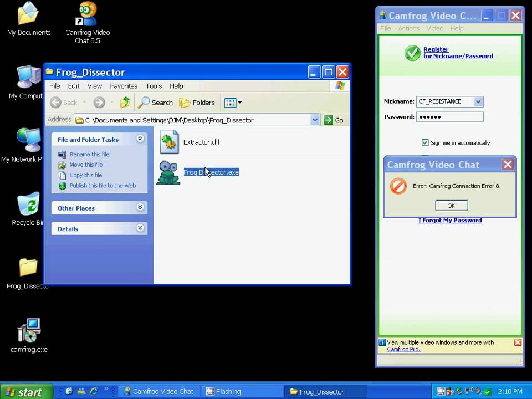
Task: Open the Nickname dropdown in Camfrog
Action: pos(478,101)
